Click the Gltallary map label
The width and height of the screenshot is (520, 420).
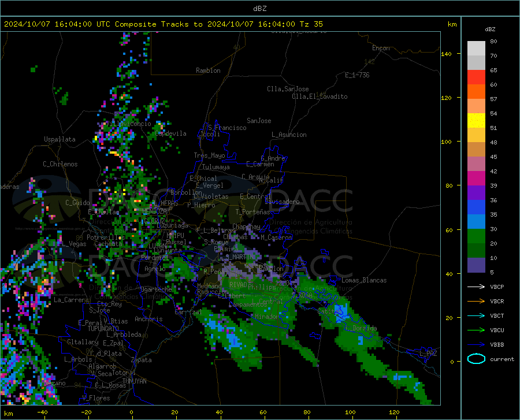click(x=83, y=342)
